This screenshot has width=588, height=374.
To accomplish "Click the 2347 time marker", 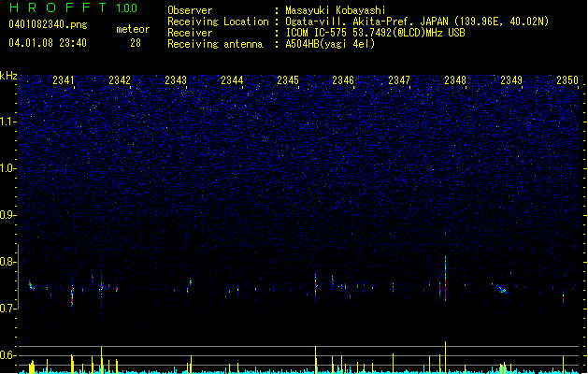I will 399,79.
